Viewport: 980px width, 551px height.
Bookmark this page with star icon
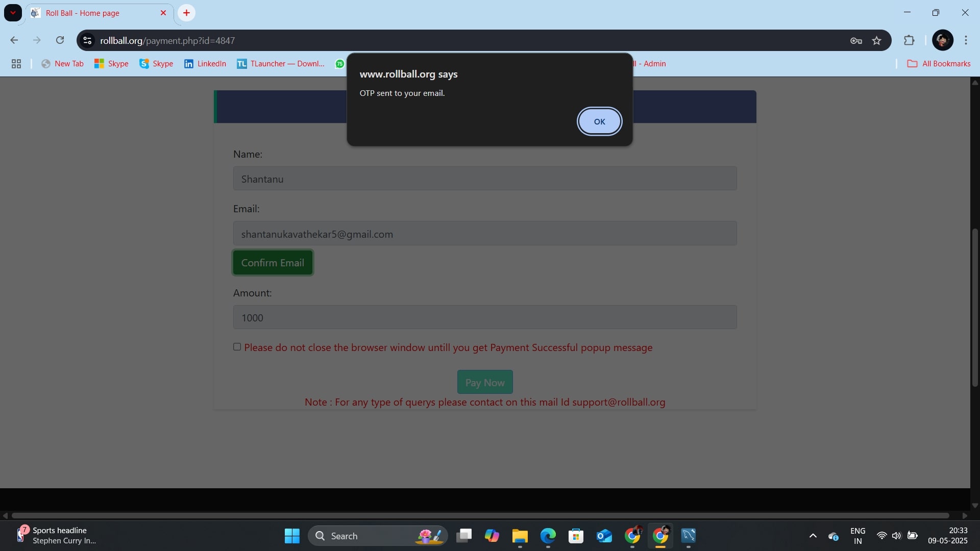pyautogui.click(x=876, y=41)
